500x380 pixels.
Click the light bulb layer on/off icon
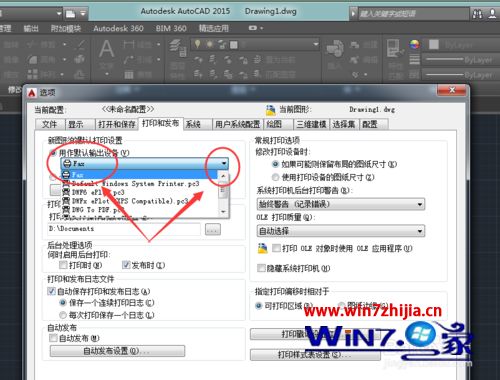pyautogui.click(x=198, y=44)
